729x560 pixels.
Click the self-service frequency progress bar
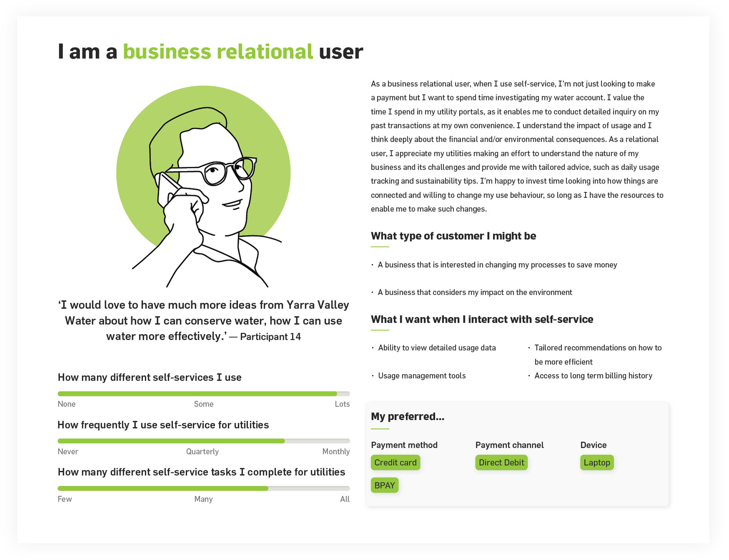203,441
